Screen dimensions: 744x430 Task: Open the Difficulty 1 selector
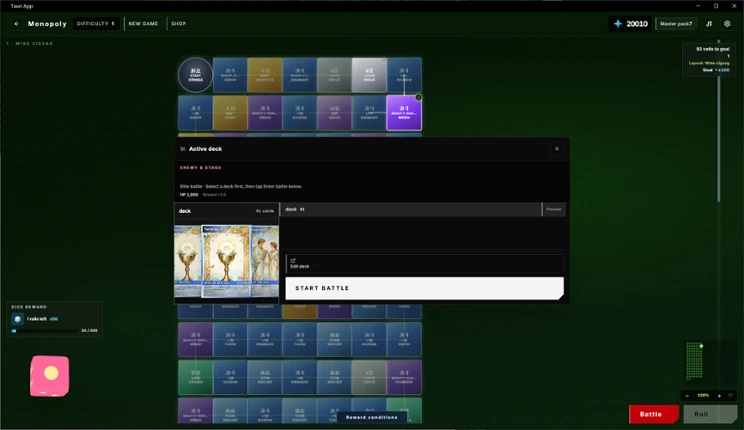pyautogui.click(x=96, y=24)
